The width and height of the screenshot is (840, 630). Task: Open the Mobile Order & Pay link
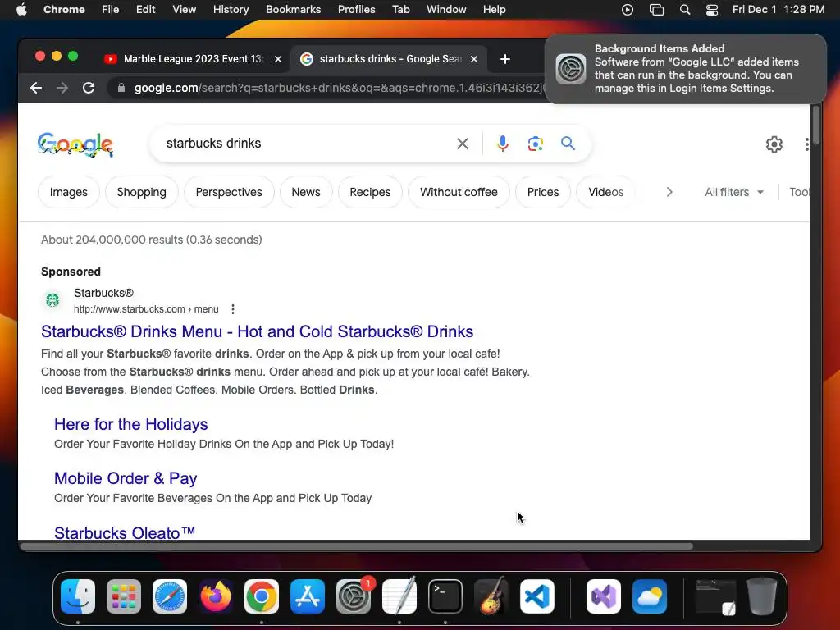[x=126, y=478]
